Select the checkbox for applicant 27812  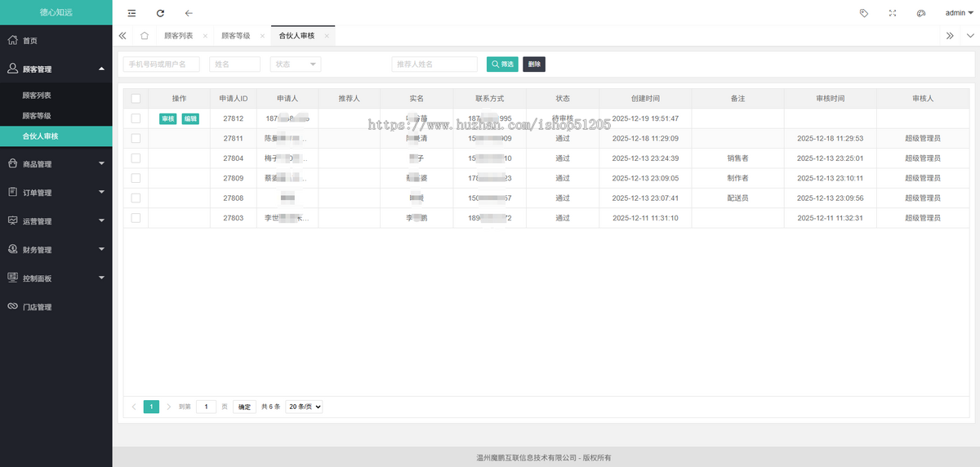click(136, 118)
